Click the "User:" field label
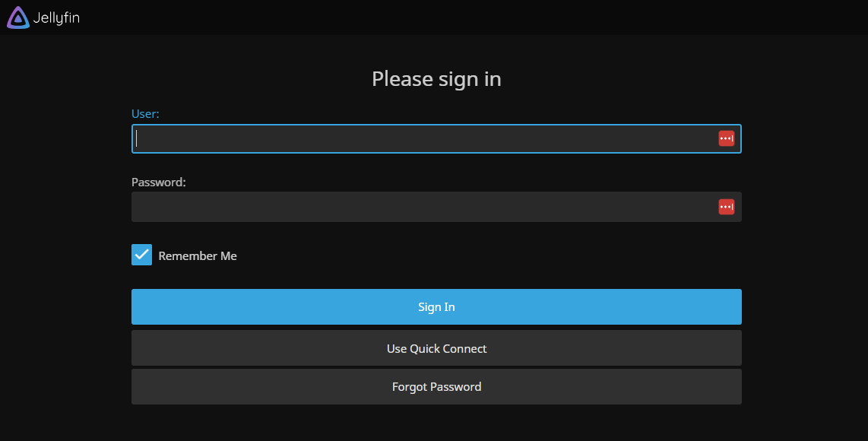The image size is (868, 441). 145,114
